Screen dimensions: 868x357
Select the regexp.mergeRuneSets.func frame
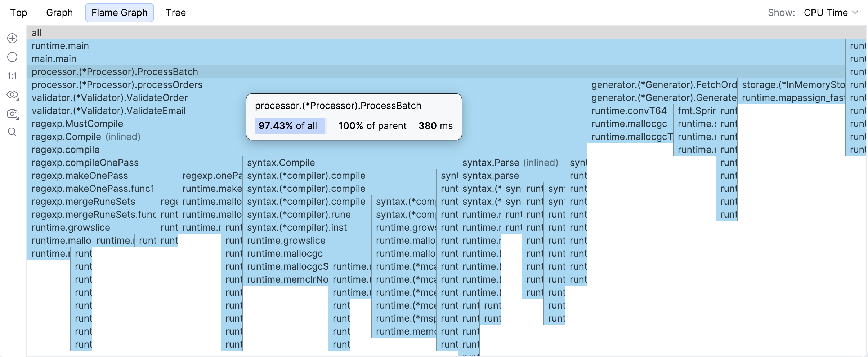coord(91,215)
